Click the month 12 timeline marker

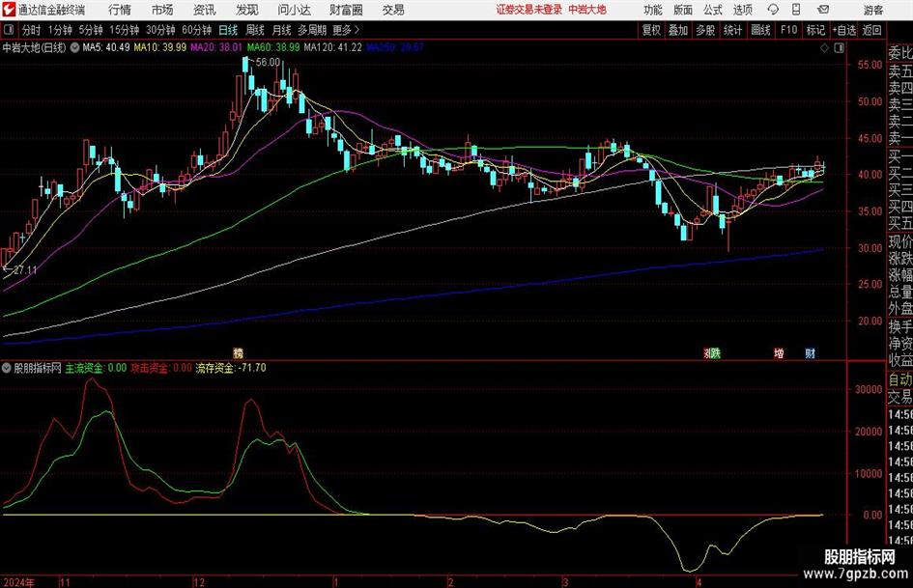point(199,582)
